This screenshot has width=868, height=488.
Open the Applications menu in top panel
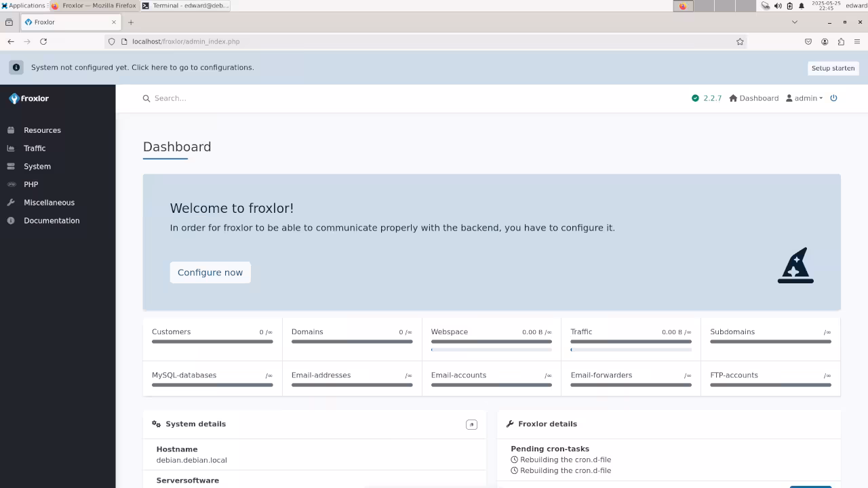click(23, 5)
